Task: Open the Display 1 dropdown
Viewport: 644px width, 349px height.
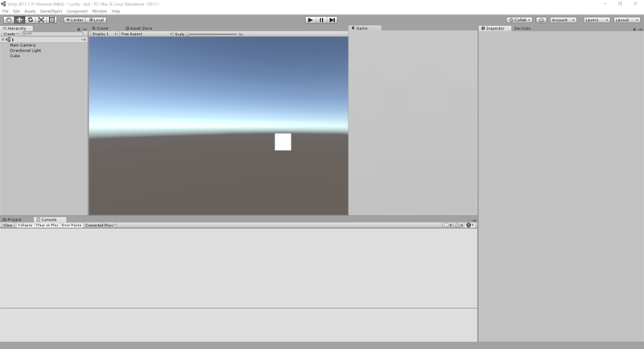Action: point(104,34)
